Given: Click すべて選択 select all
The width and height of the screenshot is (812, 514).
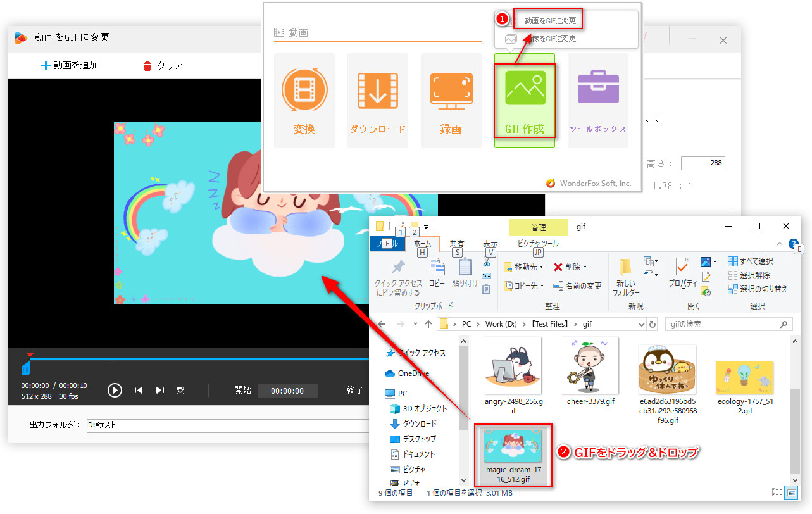Looking at the screenshot, I should coord(751,261).
